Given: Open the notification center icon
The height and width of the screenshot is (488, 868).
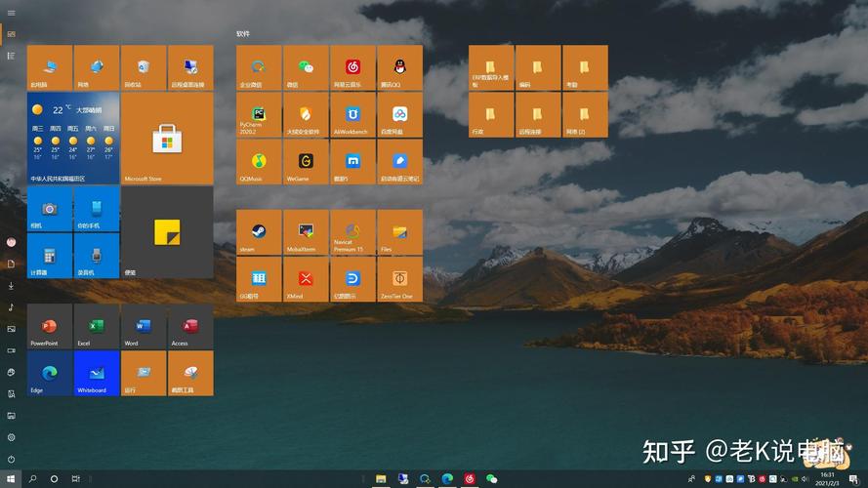Looking at the screenshot, I should pyautogui.click(x=854, y=479).
